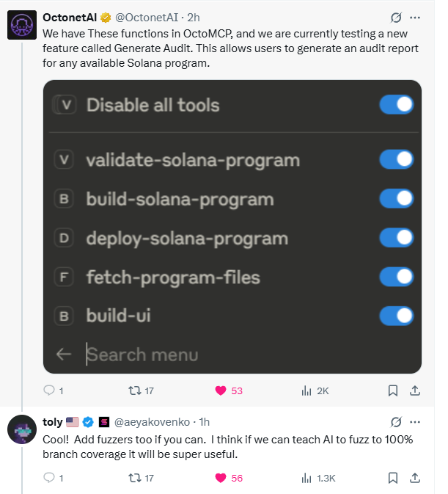This screenshot has width=448, height=494.
Task: Like toly's reply with 56 likes
Action: (229, 478)
